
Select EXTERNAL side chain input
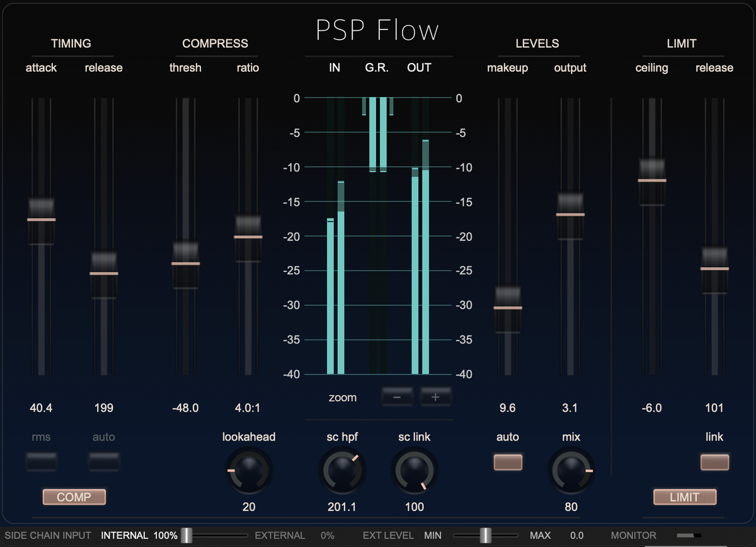pyautogui.click(x=280, y=535)
